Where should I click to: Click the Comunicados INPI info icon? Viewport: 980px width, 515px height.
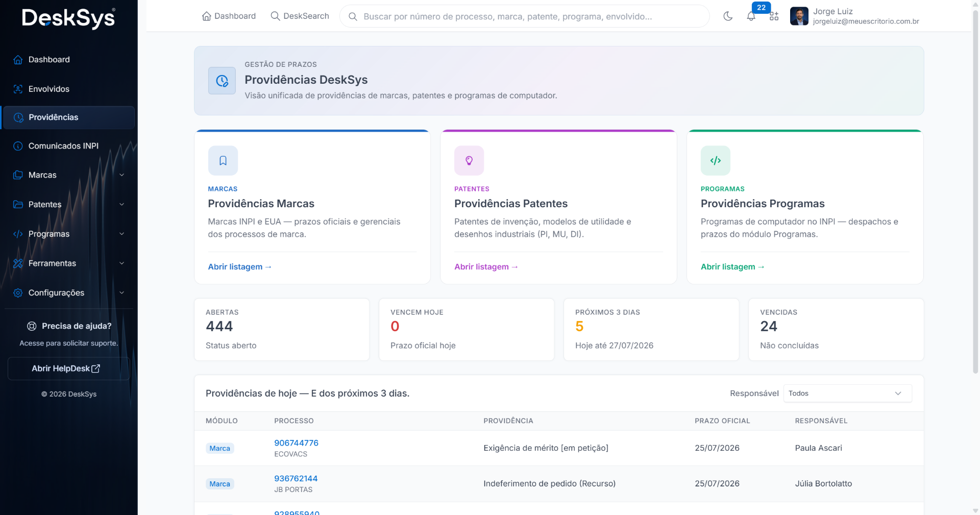[18, 146]
